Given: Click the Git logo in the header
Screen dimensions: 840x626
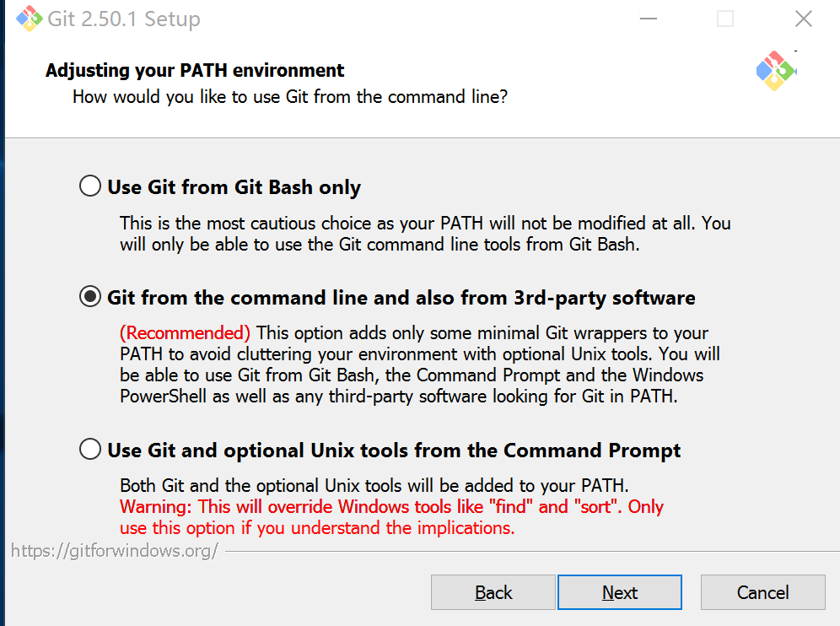Looking at the screenshot, I should point(776,71).
